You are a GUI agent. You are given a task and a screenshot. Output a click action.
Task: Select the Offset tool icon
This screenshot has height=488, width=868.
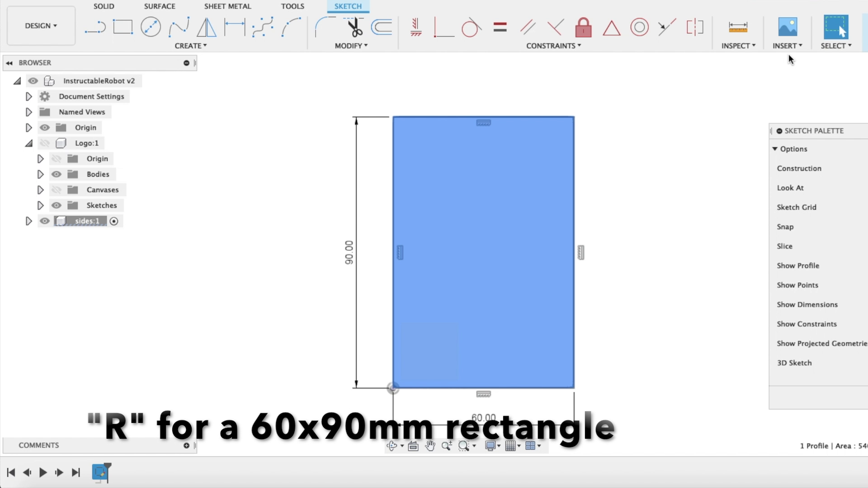(x=382, y=27)
